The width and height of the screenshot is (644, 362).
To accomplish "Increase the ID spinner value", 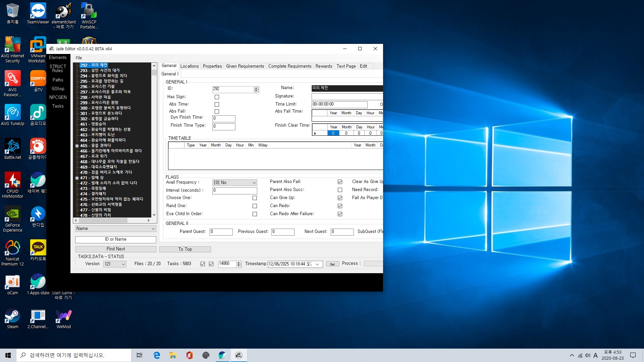I will (x=256, y=88).
